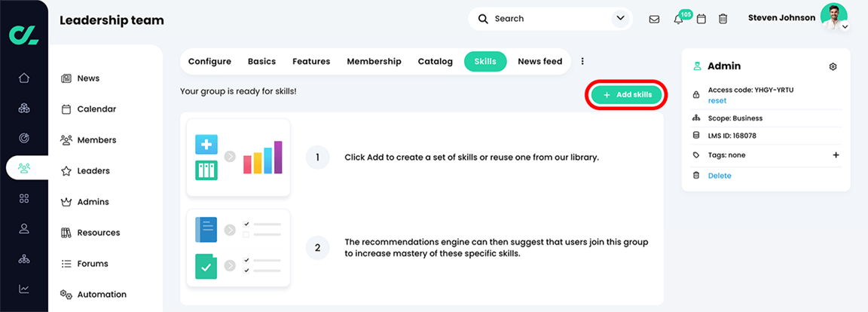This screenshot has width=868, height=312.
Task: Click the trash icon beside Delete in Admin panel
Action: (x=696, y=176)
